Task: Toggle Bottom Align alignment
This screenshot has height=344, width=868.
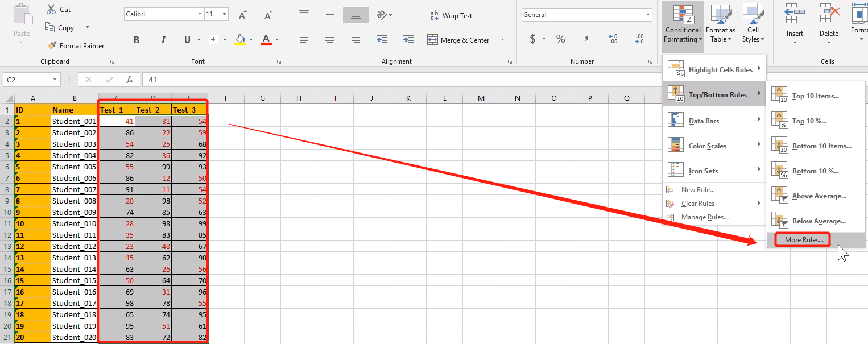Action: 356,15
